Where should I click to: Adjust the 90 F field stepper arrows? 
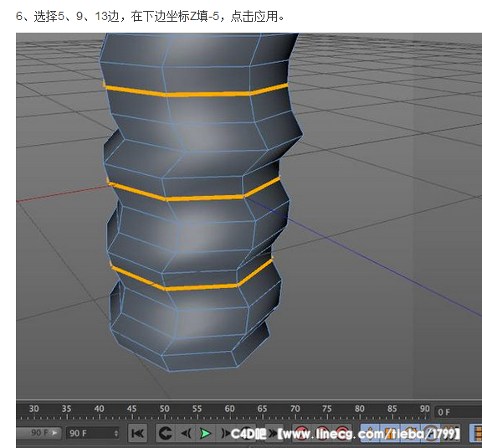coord(115,433)
